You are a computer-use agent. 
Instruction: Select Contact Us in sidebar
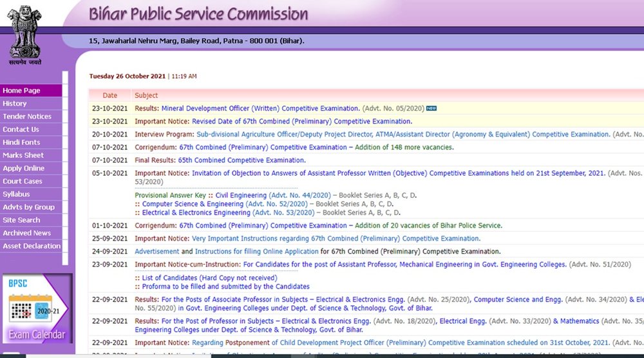[31, 129]
